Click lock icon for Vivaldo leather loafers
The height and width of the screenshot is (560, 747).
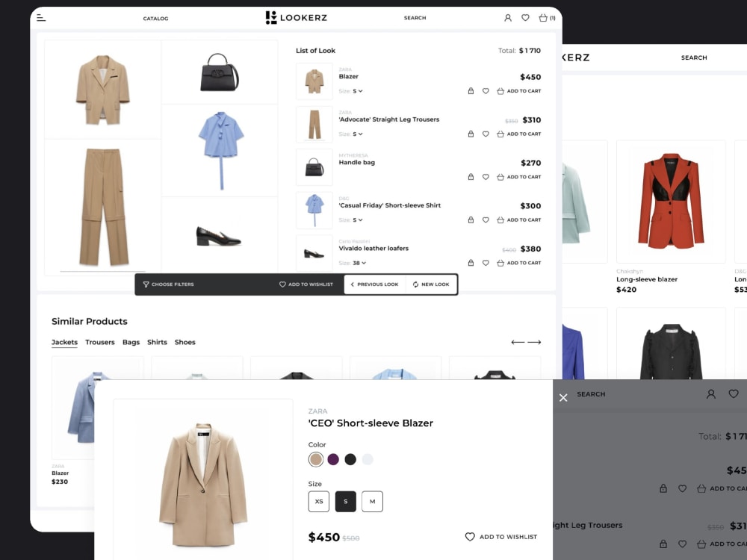[471, 262]
